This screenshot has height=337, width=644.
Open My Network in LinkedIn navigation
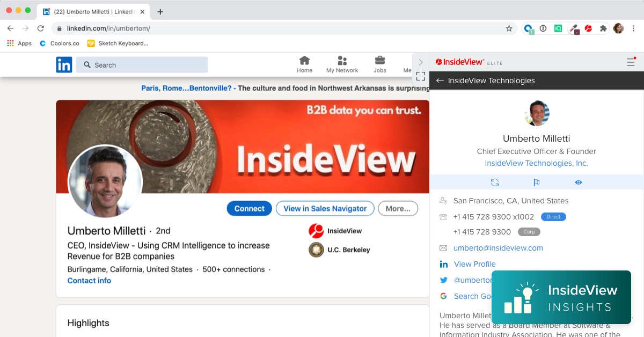[x=342, y=64]
